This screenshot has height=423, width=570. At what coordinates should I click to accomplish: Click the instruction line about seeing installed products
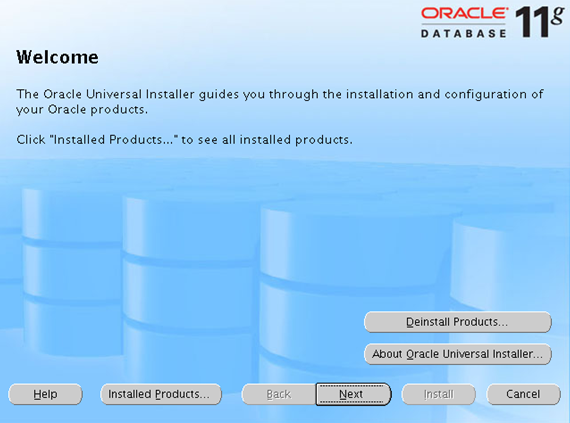coord(184,140)
